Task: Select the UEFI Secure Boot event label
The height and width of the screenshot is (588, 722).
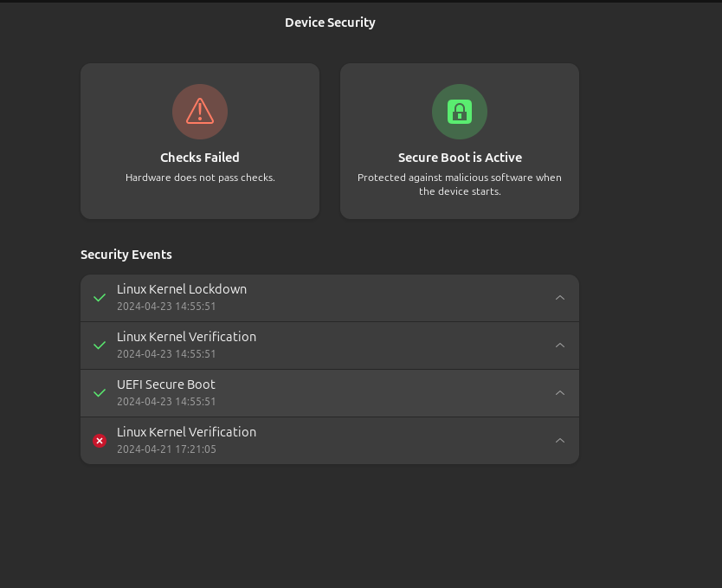Action: point(166,384)
